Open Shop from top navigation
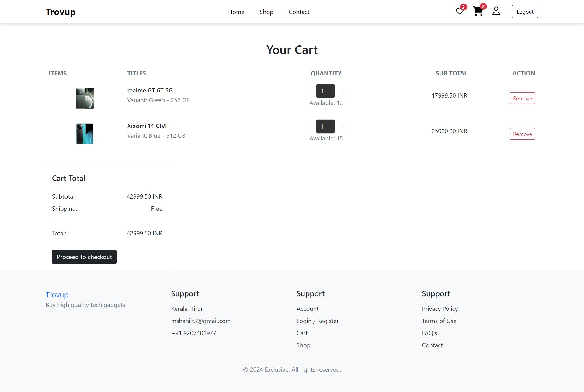 (266, 12)
